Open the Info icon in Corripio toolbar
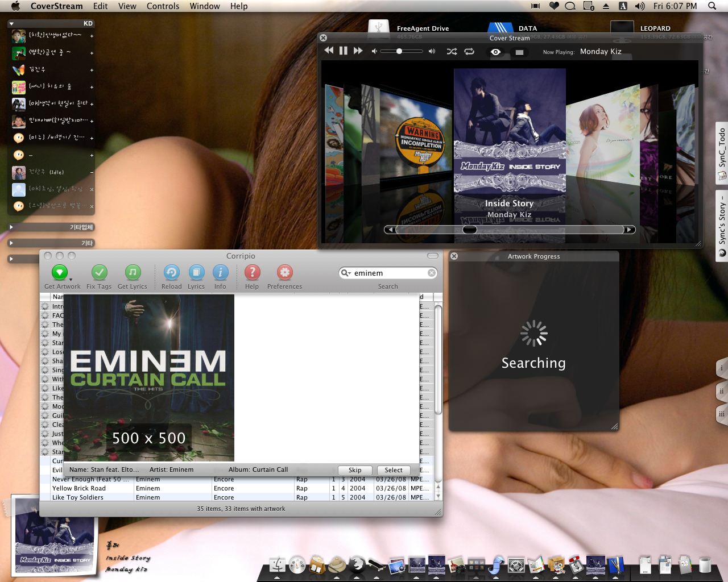The width and height of the screenshot is (728, 582). click(x=220, y=272)
